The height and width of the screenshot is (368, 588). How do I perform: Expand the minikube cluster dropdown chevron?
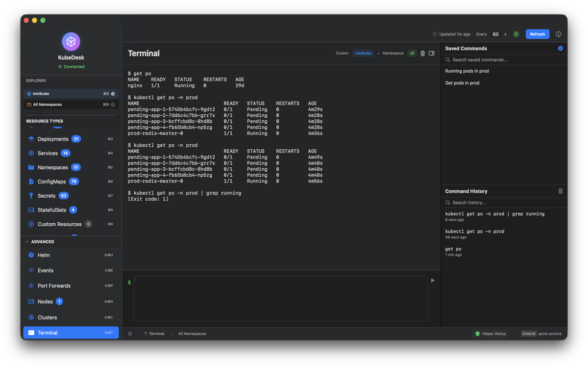click(x=113, y=94)
